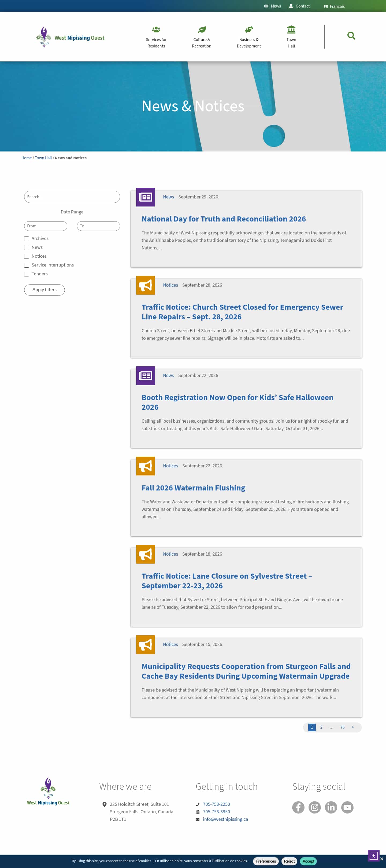
Task: Go to page 2 of results
Action: (321, 727)
